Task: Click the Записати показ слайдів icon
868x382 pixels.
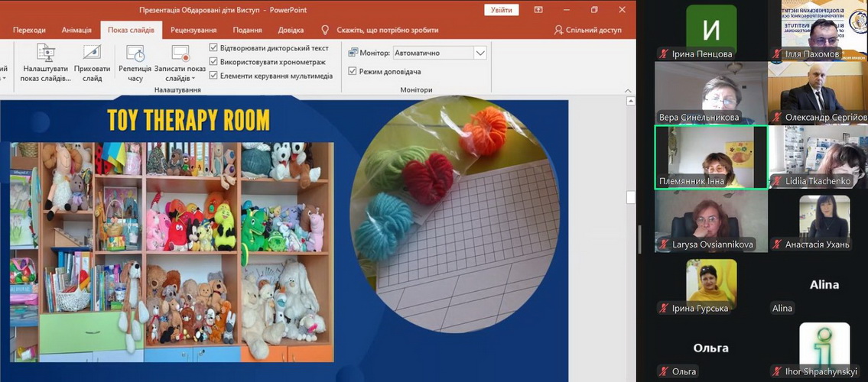Action: pyautogui.click(x=180, y=53)
